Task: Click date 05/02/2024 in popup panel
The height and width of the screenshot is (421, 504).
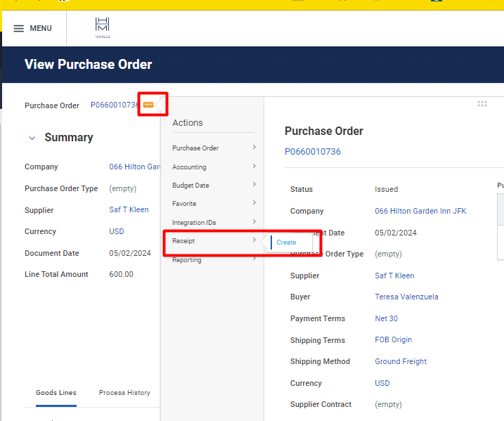Action: coord(395,233)
